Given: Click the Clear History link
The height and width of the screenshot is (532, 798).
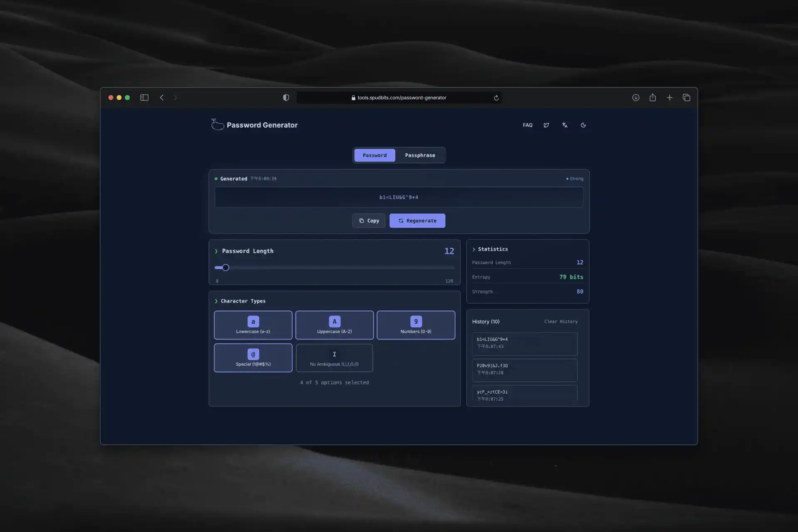Looking at the screenshot, I should [x=561, y=322].
